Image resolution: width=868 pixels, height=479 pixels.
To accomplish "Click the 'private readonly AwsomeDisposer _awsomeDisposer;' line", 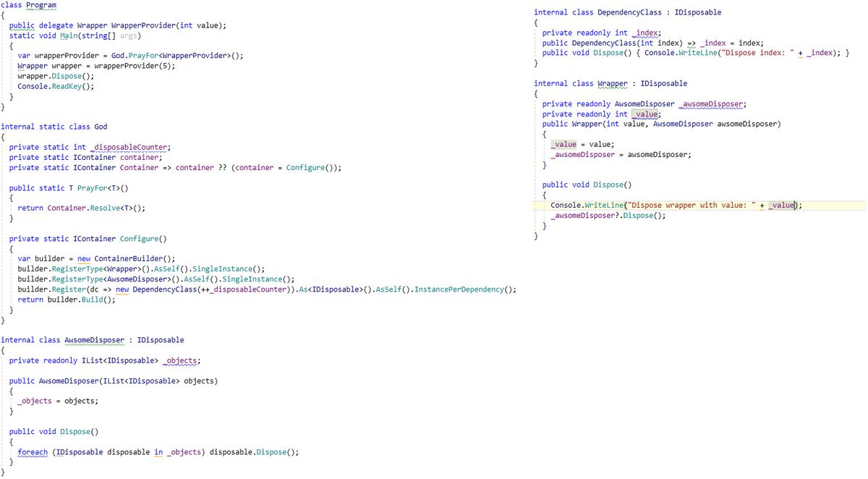I will tap(644, 103).
